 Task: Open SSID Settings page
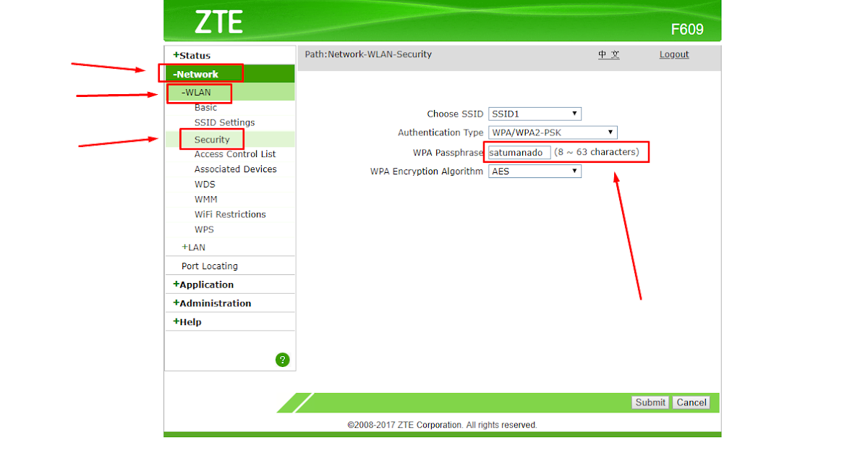[x=224, y=122]
